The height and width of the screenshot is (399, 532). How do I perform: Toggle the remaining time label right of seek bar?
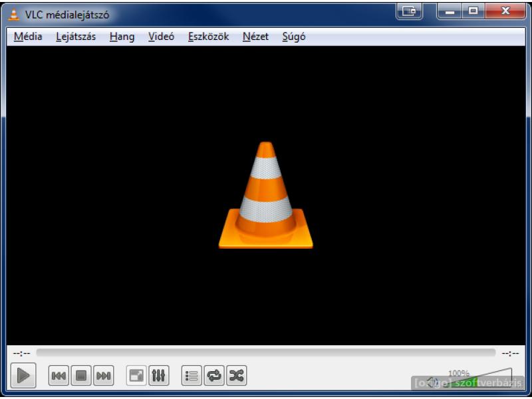(x=510, y=354)
